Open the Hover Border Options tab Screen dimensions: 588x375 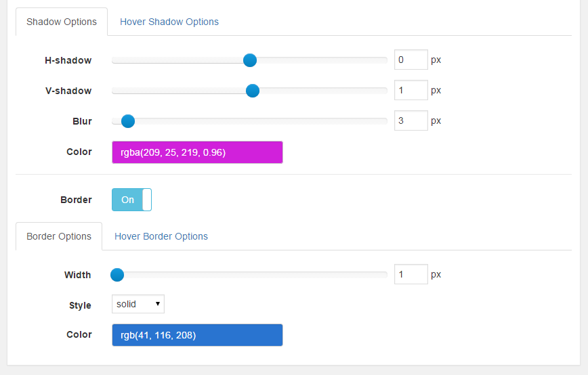(161, 236)
